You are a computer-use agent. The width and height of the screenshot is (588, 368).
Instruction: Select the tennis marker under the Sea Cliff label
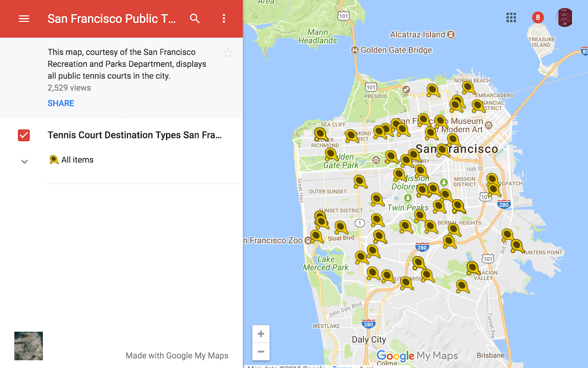click(x=320, y=134)
